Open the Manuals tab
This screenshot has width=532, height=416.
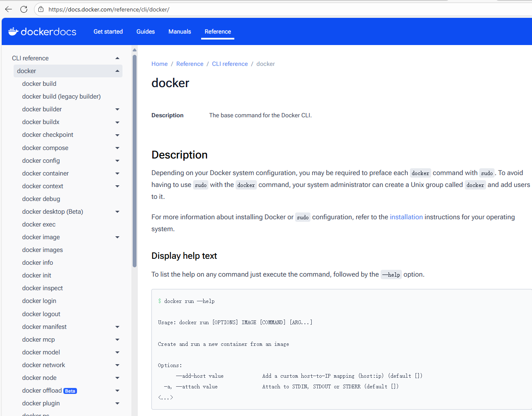click(179, 31)
